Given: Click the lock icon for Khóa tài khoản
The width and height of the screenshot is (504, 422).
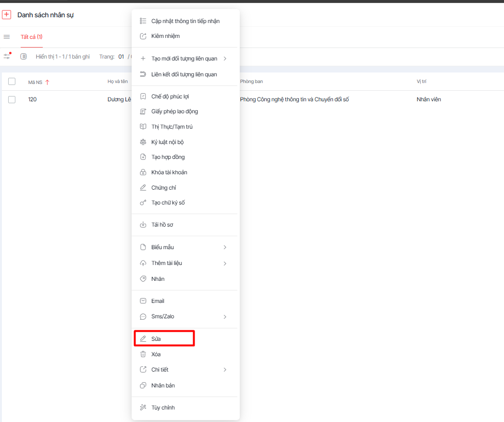Looking at the screenshot, I should pos(143,172).
